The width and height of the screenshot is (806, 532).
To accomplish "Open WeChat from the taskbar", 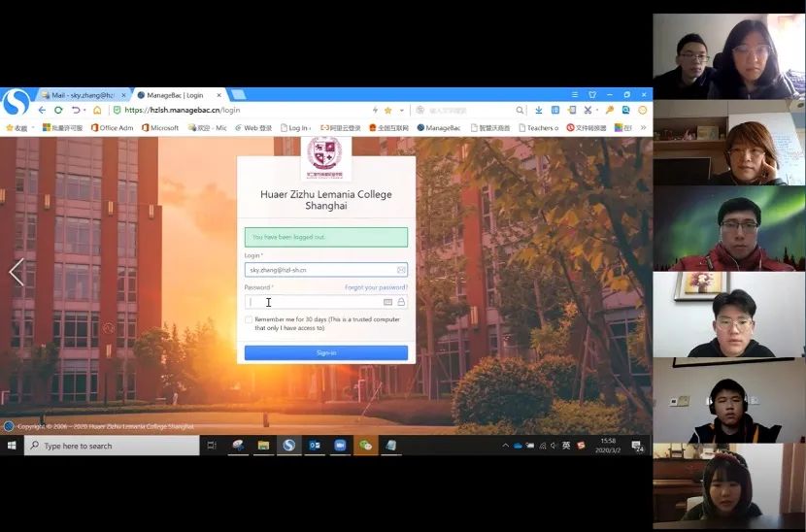I will click(365, 446).
